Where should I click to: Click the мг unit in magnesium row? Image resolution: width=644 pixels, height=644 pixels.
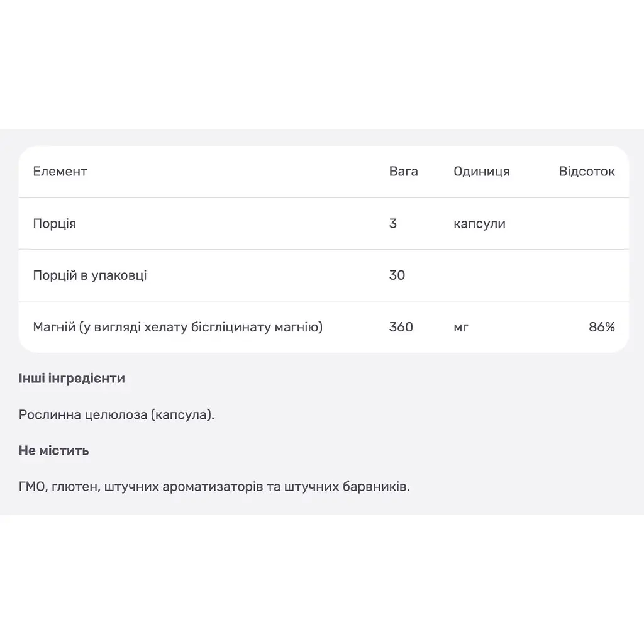tap(461, 328)
